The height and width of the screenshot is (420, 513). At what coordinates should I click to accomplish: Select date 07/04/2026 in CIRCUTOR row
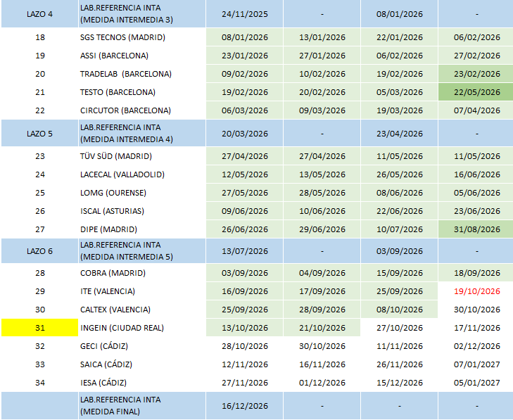coord(476,110)
